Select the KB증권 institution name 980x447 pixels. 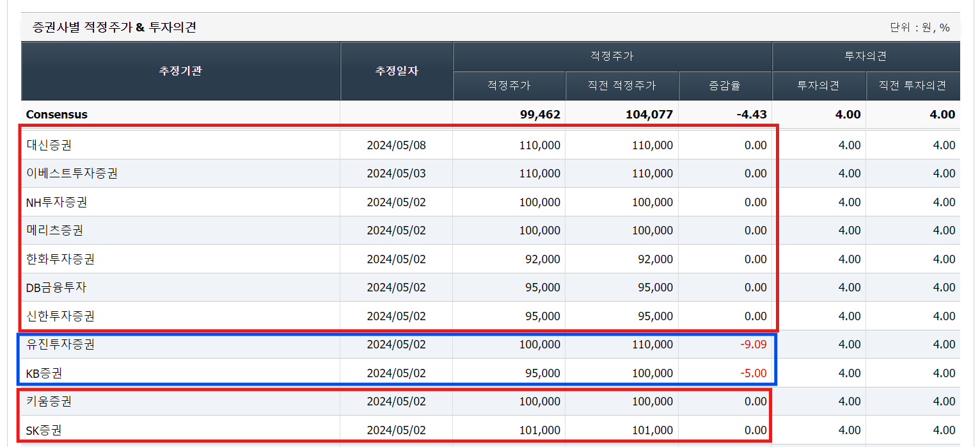tap(44, 373)
